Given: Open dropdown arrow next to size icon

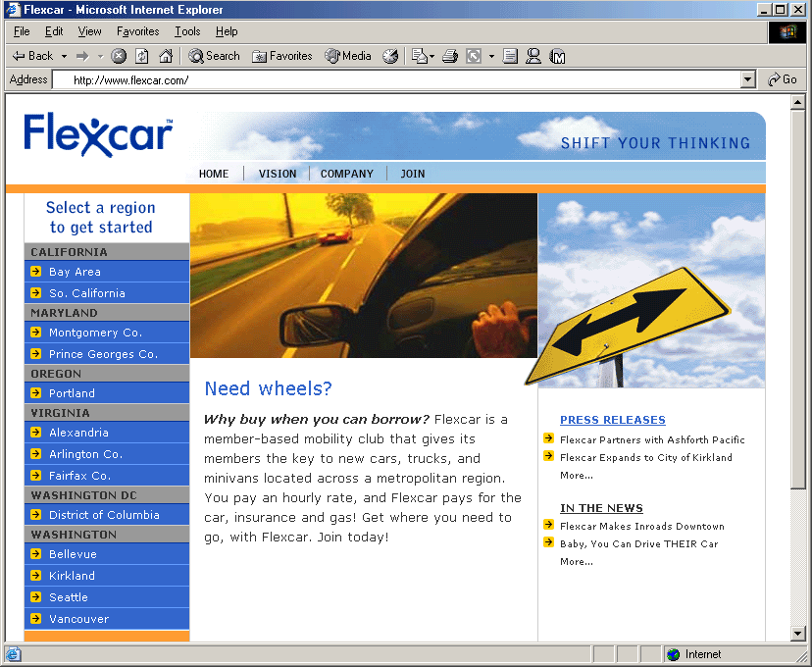Looking at the screenshot, I should (491, 56).
